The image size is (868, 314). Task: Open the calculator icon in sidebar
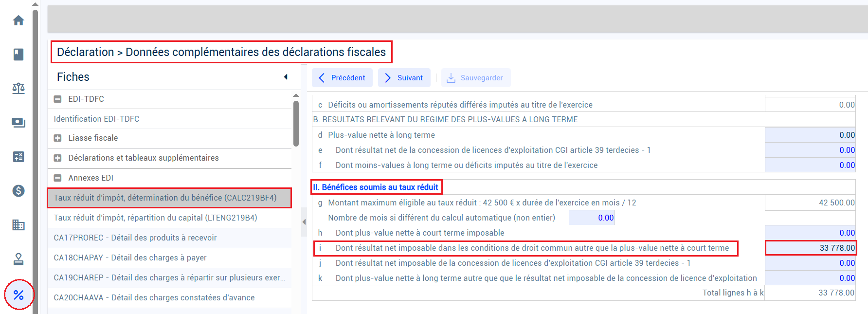18,157
